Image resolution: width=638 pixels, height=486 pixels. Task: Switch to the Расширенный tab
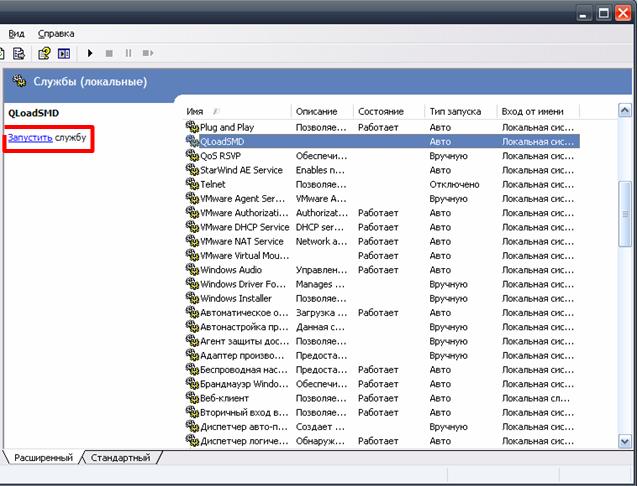[x=43, y=458]
